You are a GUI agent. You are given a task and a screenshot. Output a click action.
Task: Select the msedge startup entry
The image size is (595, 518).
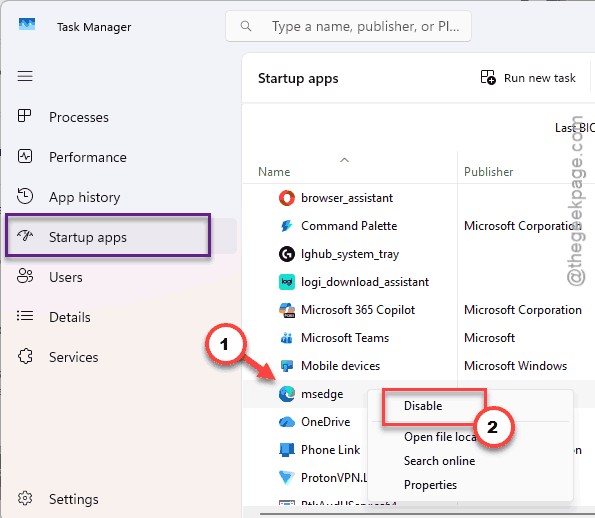[322, 394]
